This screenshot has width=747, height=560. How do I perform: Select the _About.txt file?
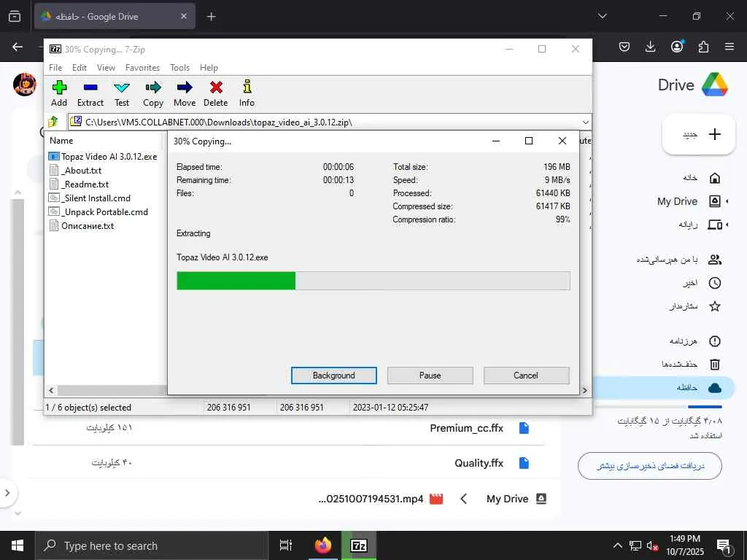pyautogui.click(x=75, y=171)
